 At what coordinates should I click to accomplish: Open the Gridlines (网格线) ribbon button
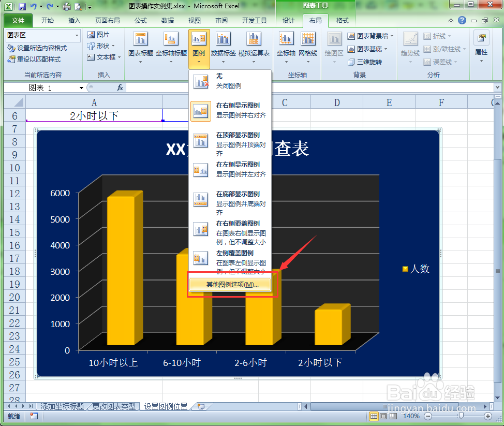pos(308,48)
